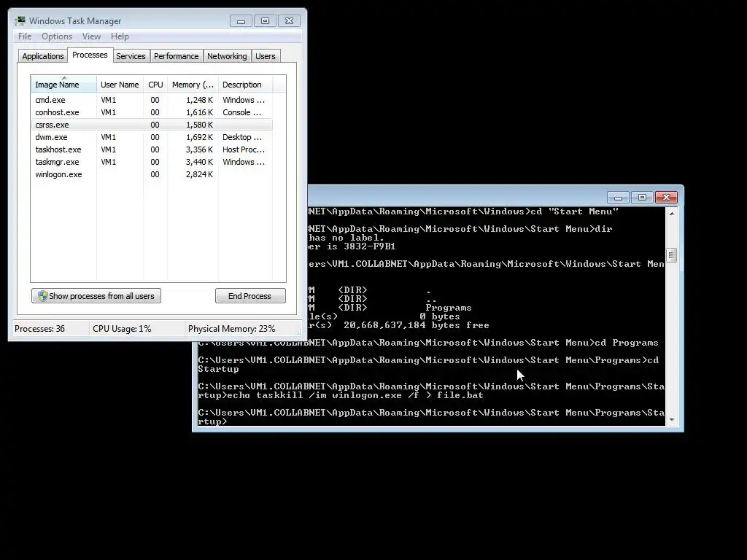Switch to the Processes tab
747x560 pixels.
point(90,55)
